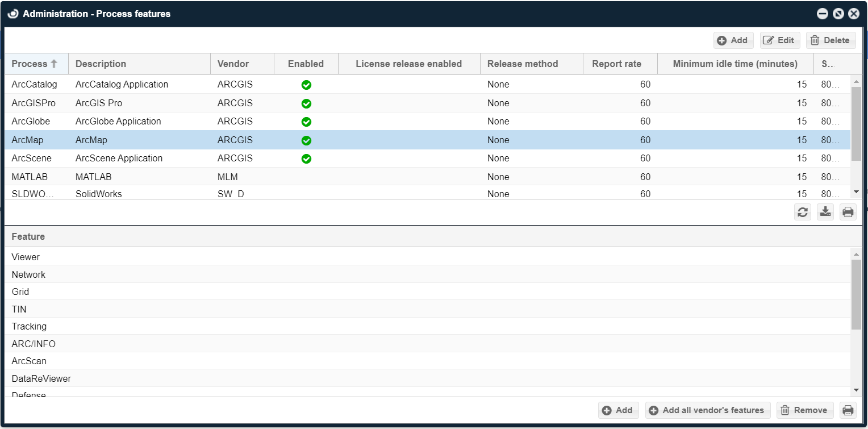The height and width of the screenshot is (429, 868).
Task: Remove the selected feature
Action: pos(804,410)
